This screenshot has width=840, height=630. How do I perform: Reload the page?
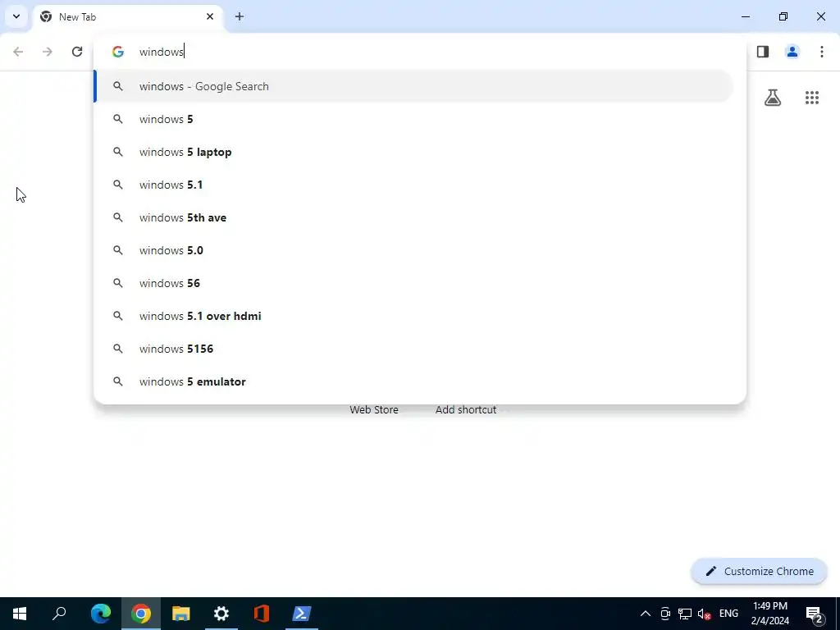click(77, 52)
